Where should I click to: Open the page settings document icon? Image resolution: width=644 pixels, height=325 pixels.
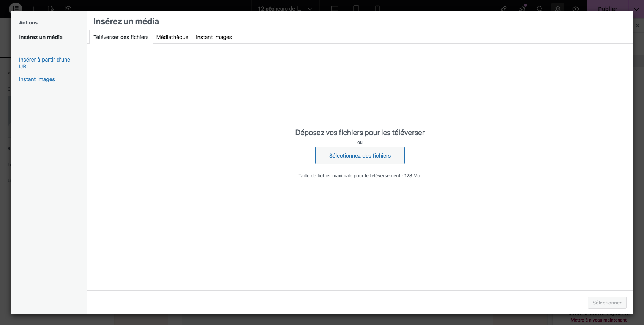(51, 9)
